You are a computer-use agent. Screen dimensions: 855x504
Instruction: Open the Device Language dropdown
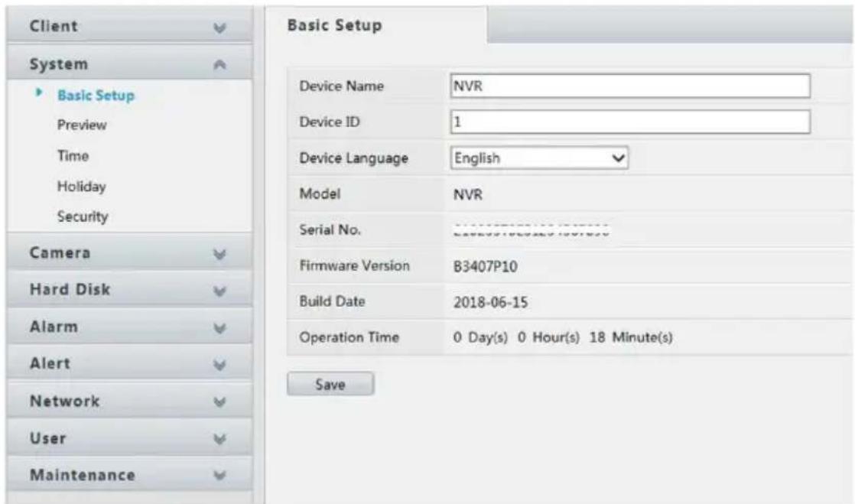click(539, 158)
